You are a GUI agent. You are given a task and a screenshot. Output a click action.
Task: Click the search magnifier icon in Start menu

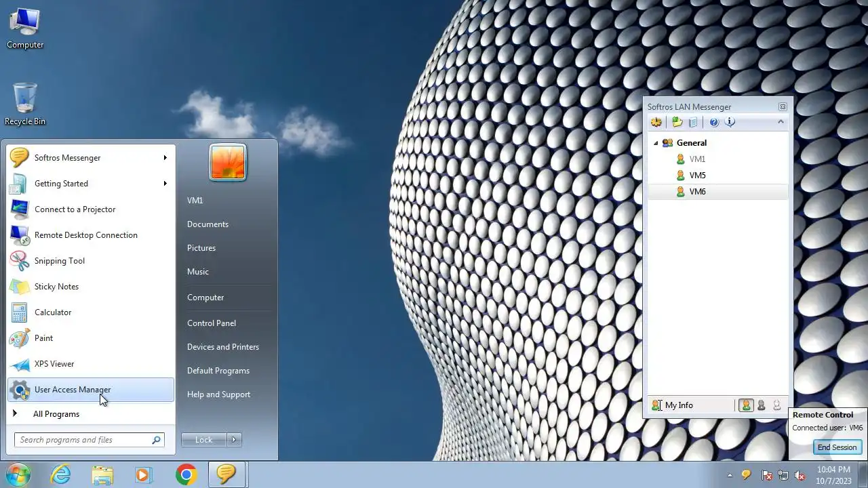157,440
